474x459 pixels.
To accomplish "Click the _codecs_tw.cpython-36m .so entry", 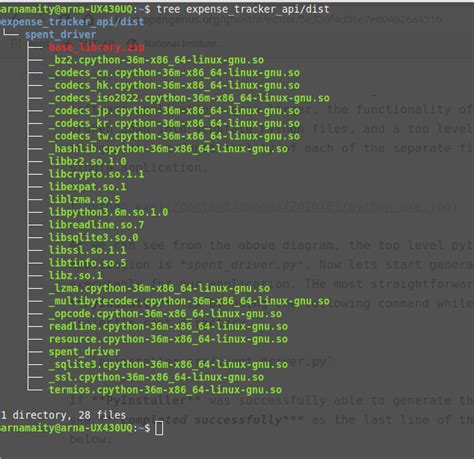I will click(x=174, y=136).
